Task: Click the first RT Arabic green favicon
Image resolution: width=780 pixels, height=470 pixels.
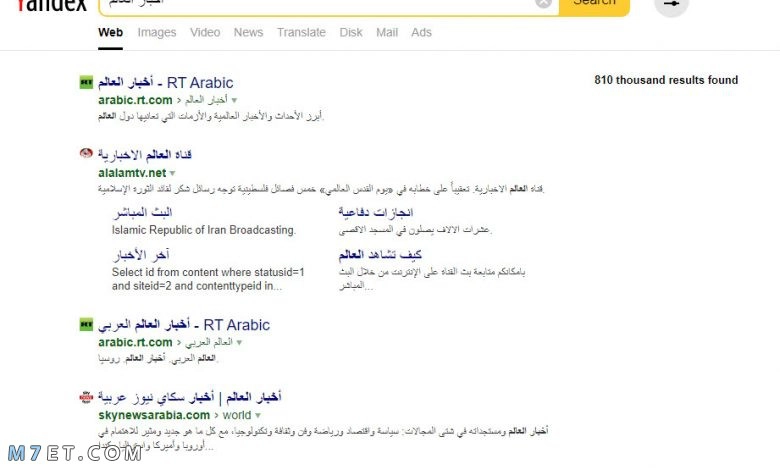Action: click(x=86, y=82)
